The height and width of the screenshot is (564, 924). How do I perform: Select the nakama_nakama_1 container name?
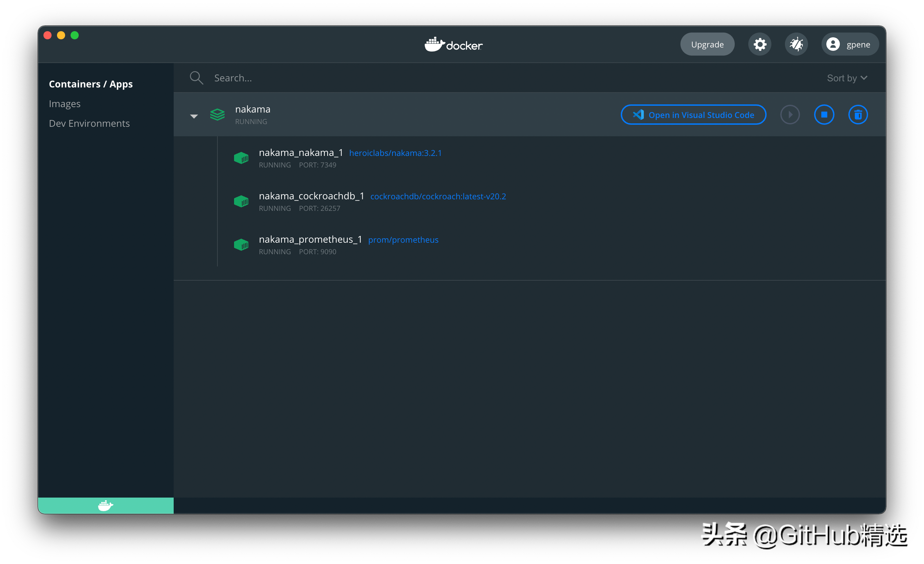[x=301, y=153]
